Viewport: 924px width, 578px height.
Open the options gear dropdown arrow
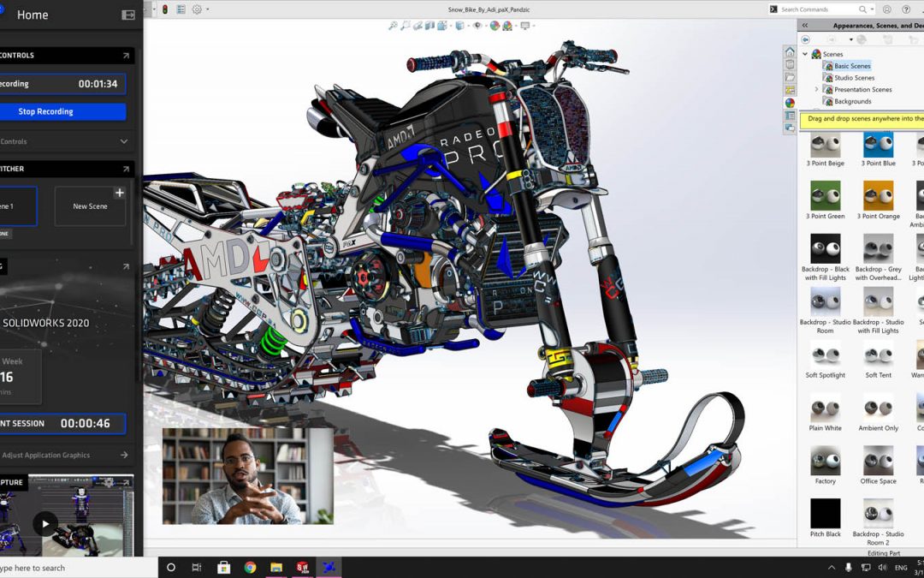click(x=207, y=9)
